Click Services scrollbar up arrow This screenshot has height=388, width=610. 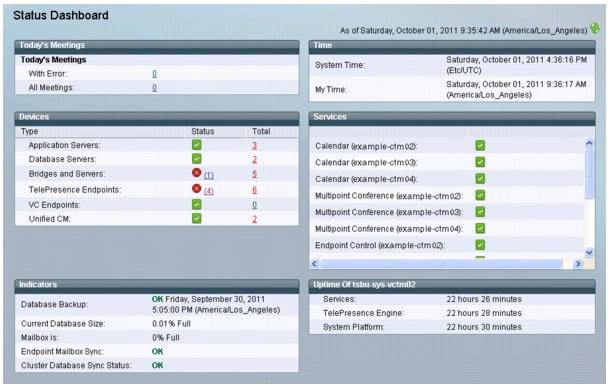tap(589, 143)
